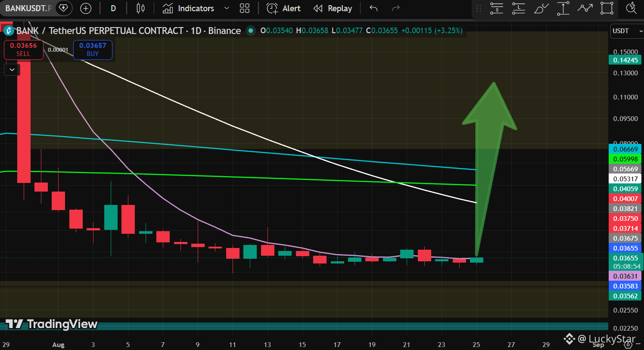Select the Rectangle drawing tool
This screenshot has width=644, height=350.
pos(607,8)
